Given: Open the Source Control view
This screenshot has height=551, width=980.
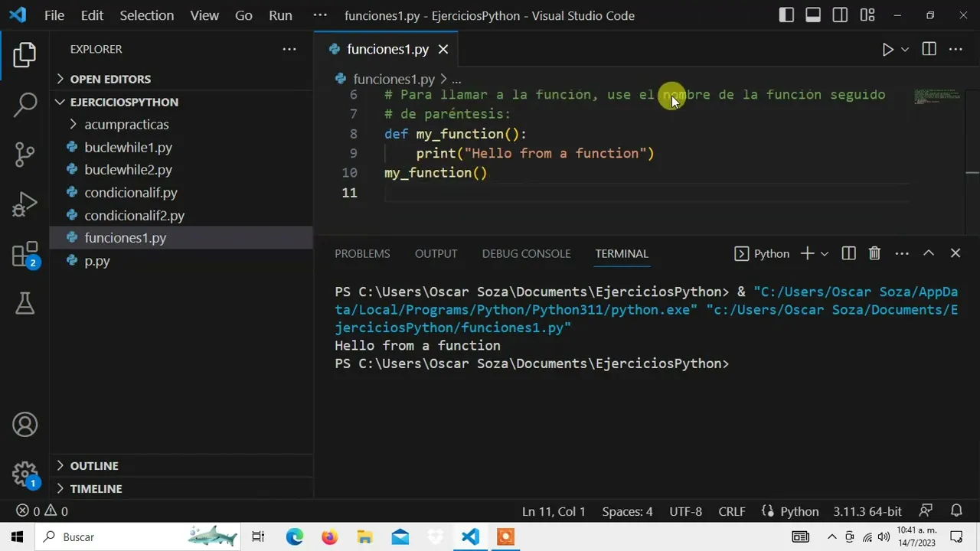Looking at the screenshot, I should point(24,154).
